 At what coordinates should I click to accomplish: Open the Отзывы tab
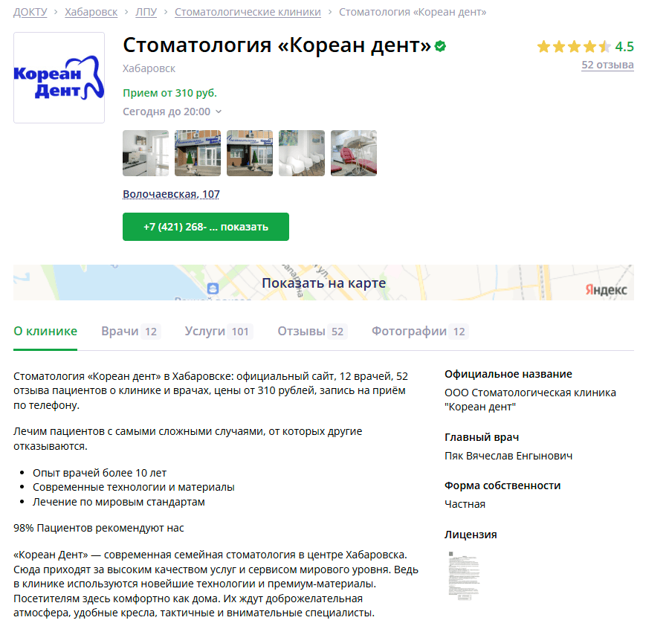[x=311, y=332]
